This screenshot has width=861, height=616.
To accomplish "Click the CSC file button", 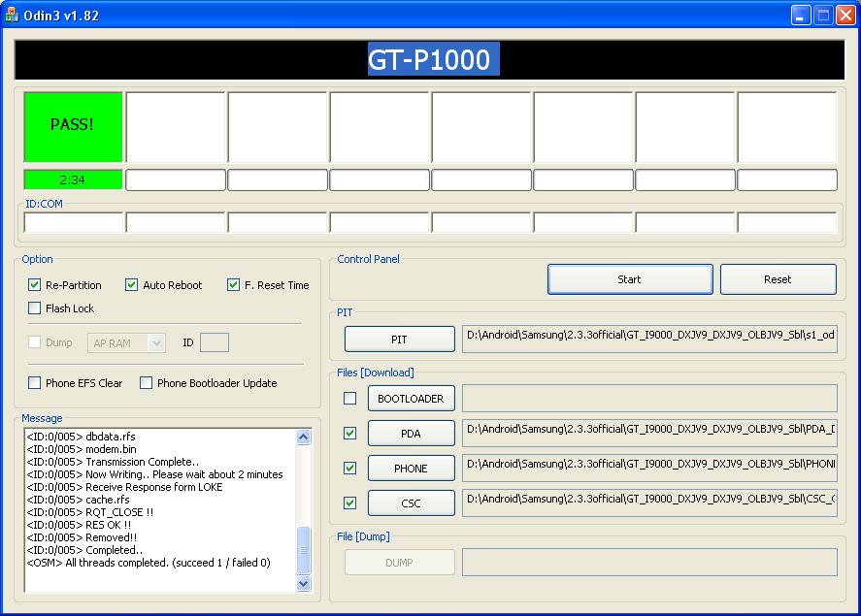I will pyautogui.click(x=411, y=503).
